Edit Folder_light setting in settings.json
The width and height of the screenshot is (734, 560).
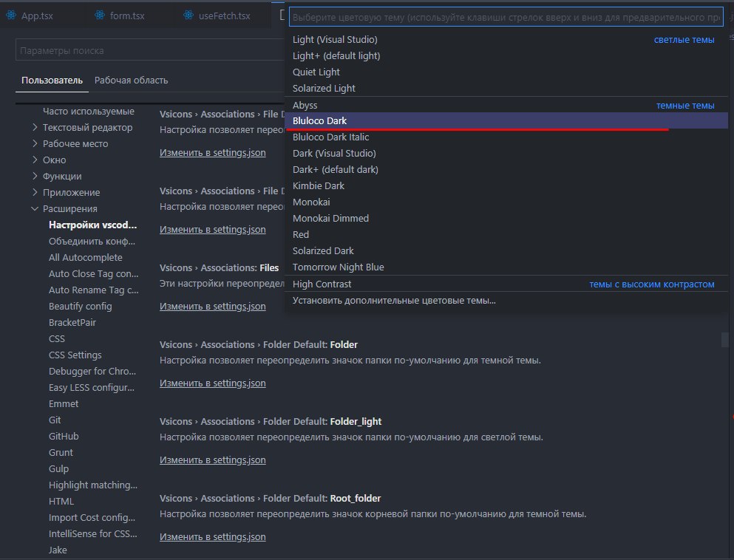click(213, 460)
